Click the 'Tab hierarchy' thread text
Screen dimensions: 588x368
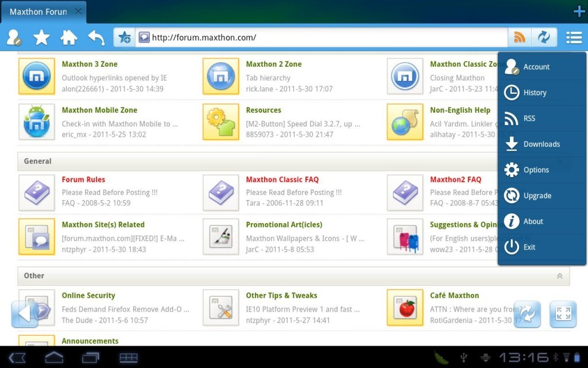(268, 78)
